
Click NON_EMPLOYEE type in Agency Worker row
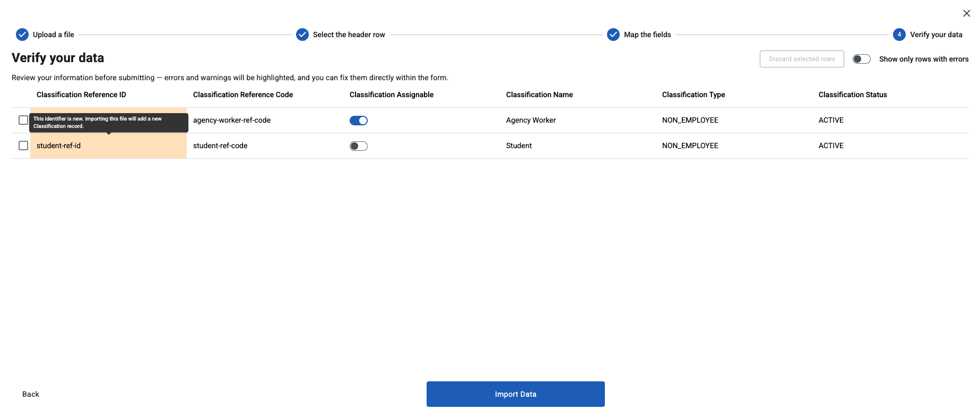point(734,120)
